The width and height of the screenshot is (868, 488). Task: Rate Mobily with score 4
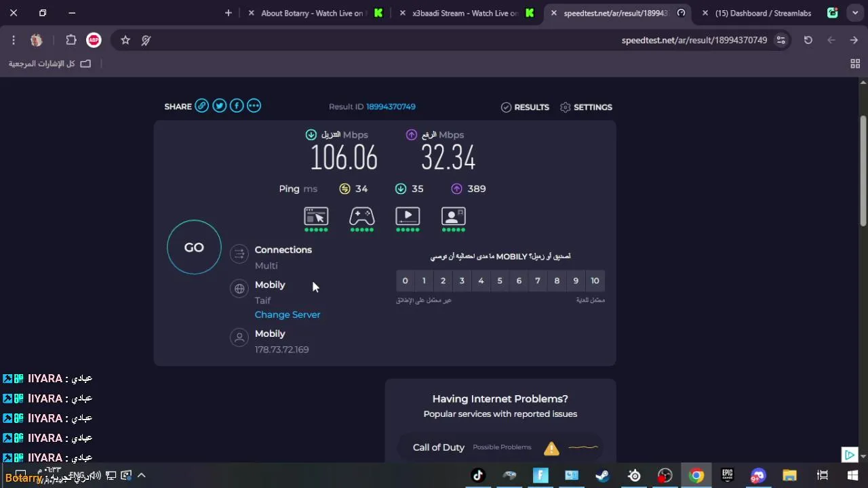click(x=481, y=281)
